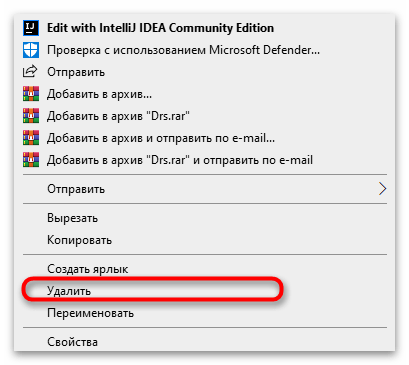Click WinRAR icon beside 'Добавить в архив "Drs.rar"'

(31, 116)
